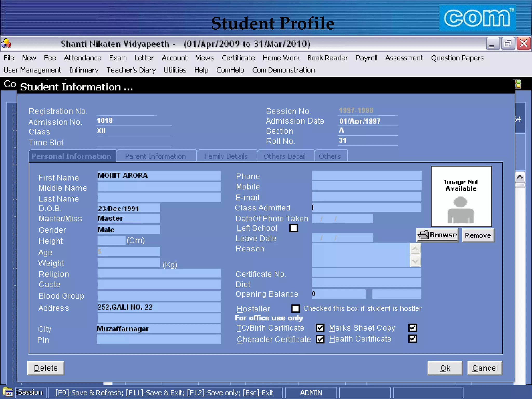Open the Exam menu
Screen dimensions: 532x399
[x=118, y=58]
